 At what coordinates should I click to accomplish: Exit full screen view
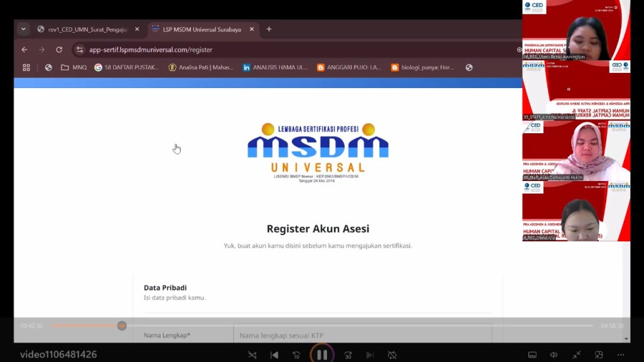click(576, 355)
